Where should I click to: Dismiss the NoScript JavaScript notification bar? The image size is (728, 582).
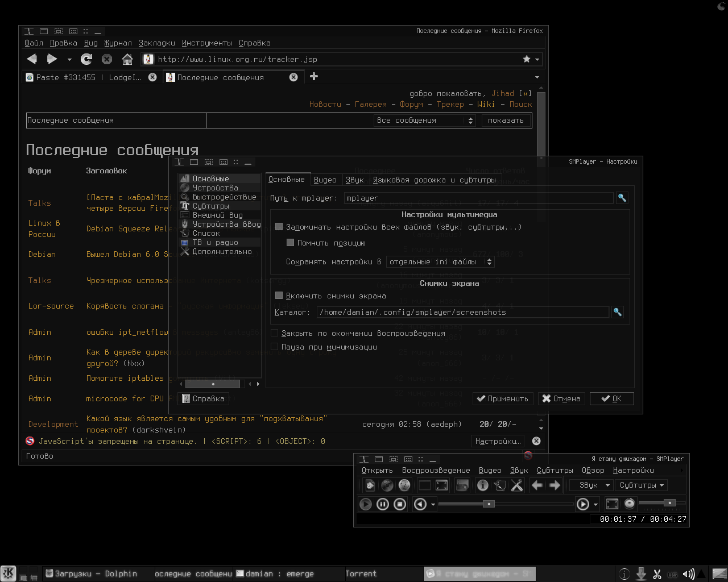click(536, 441)
